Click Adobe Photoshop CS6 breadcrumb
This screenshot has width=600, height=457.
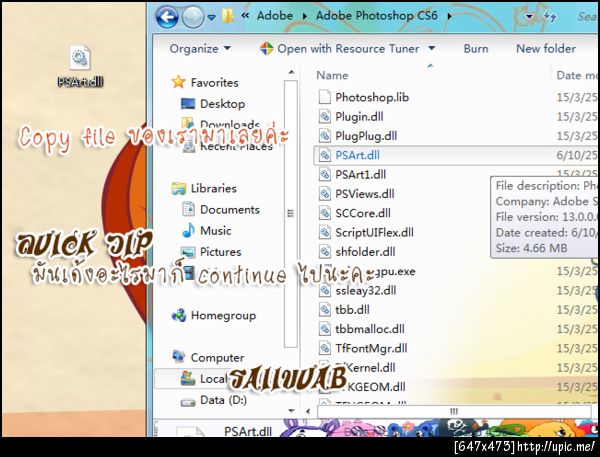point(377,16)
